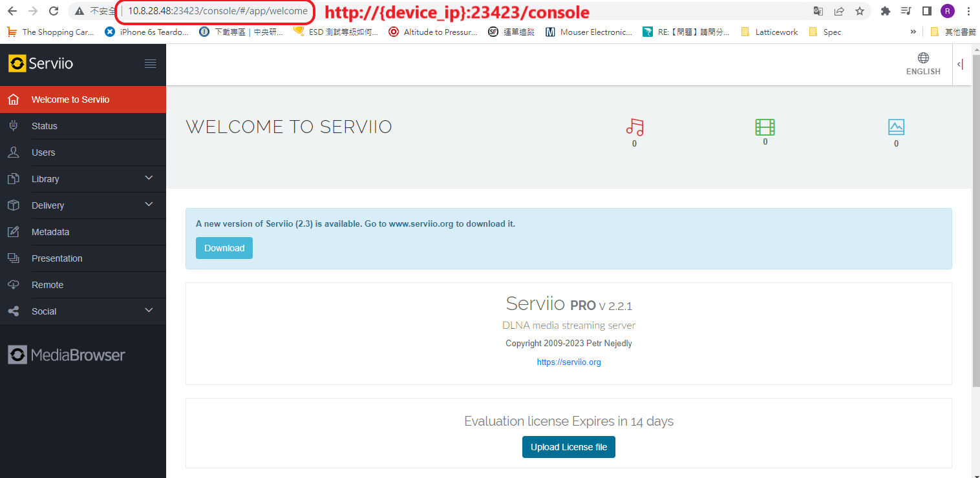Click the files icon beside Library
The width and height of the screenshot is (980, 478).
tap(14, 179)
